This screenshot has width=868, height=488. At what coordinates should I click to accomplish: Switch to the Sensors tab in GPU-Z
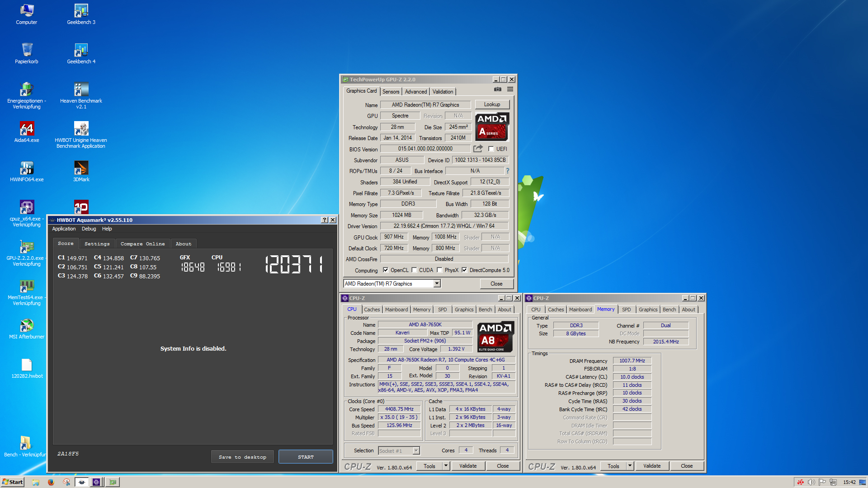click(x=391, y=92)
